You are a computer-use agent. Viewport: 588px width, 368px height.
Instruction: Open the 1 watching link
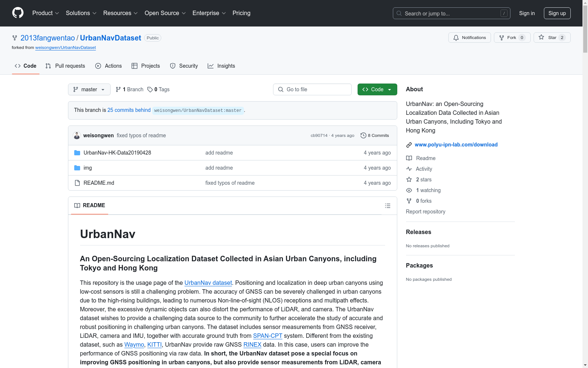423,190
